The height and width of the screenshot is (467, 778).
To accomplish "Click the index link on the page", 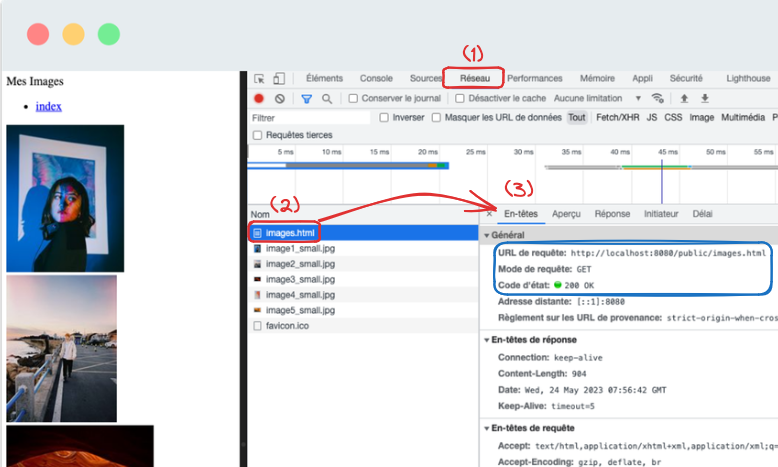I will (49, 106).
